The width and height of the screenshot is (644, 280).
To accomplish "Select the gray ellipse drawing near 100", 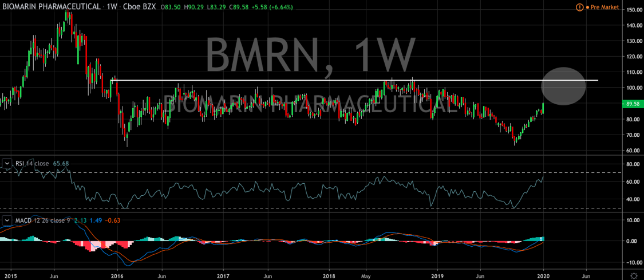I will (563, 86).
